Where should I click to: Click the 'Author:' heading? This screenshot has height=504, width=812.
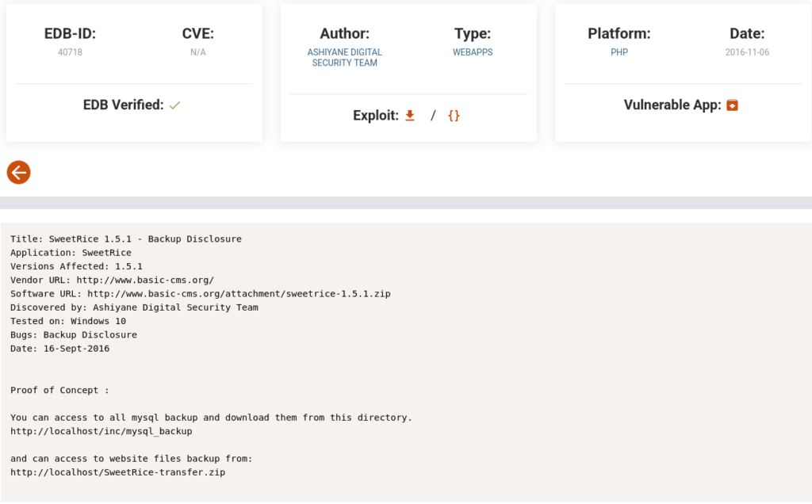[344, 33]
